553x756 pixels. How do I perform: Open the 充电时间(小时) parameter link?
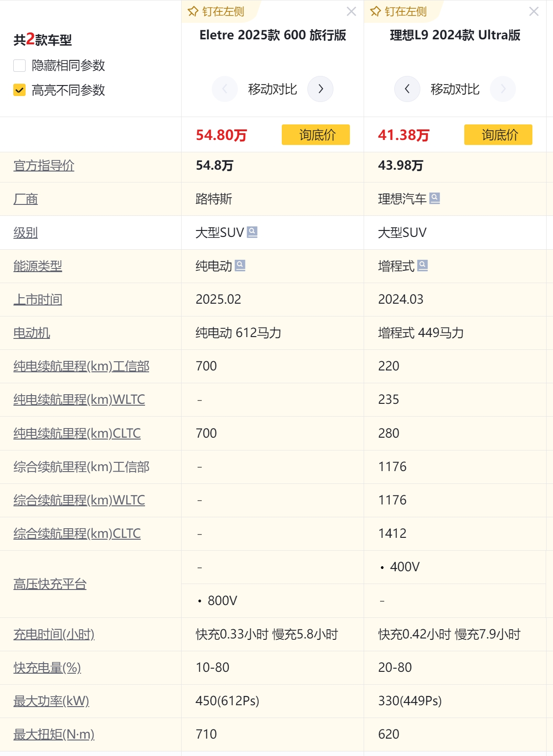[x=54, y=634]
